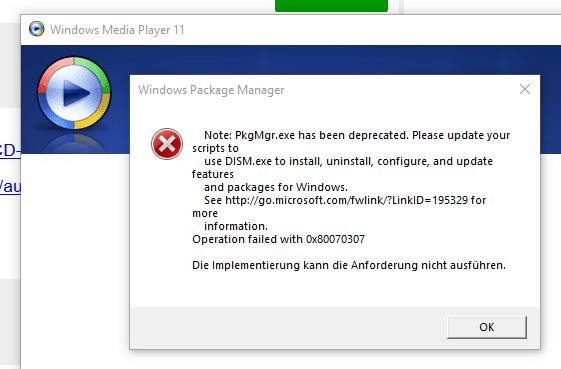
Task: Click the 'Windows Package Manager' dialog title
Action: (211, 90)
